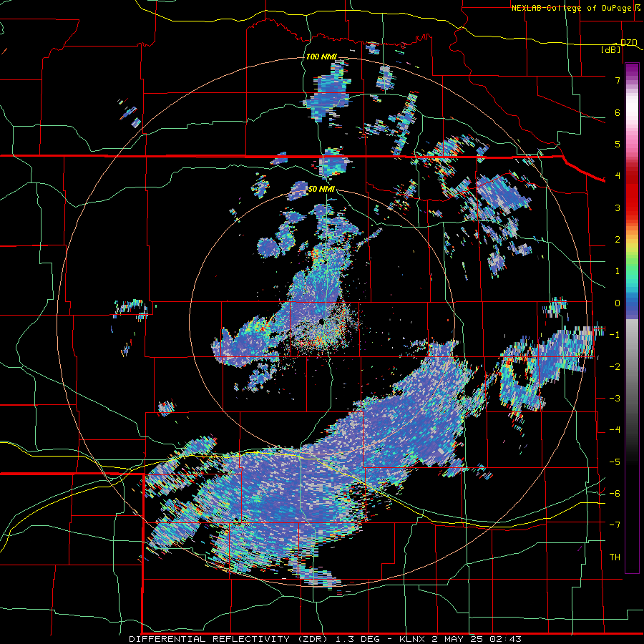Click the "-6" tick label on color scale
This screenshot has width=644, height=644.
tap(615, 493)
